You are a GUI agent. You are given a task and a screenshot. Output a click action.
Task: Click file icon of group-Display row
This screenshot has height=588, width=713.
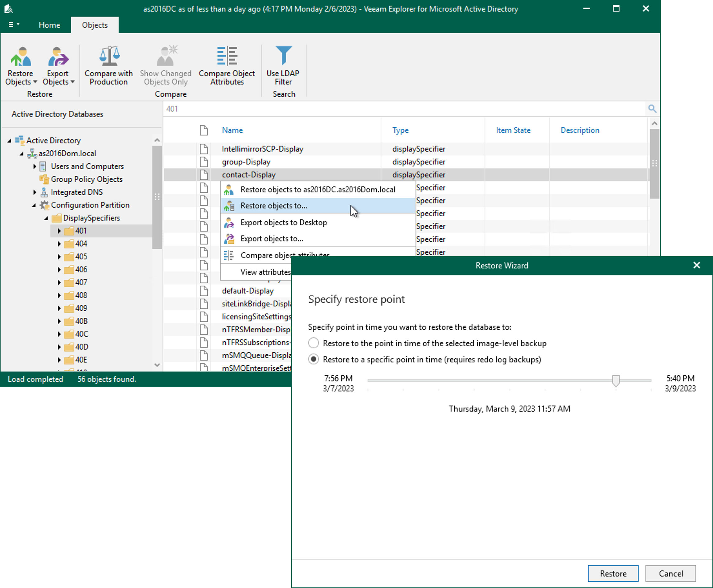tap(204, 162)
